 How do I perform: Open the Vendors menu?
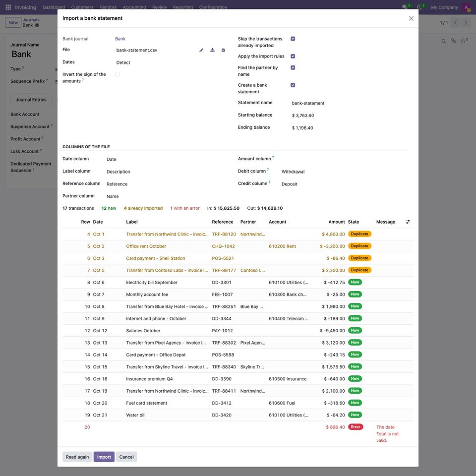point(108,7)
